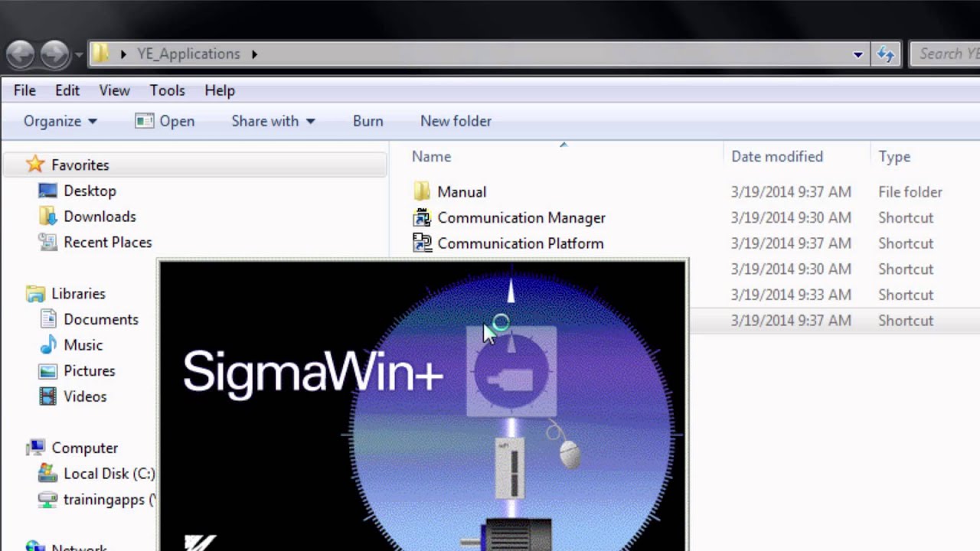This screenshot has height=551, width=980.
Task: Select the Pictures library
Action: [89, 370]
